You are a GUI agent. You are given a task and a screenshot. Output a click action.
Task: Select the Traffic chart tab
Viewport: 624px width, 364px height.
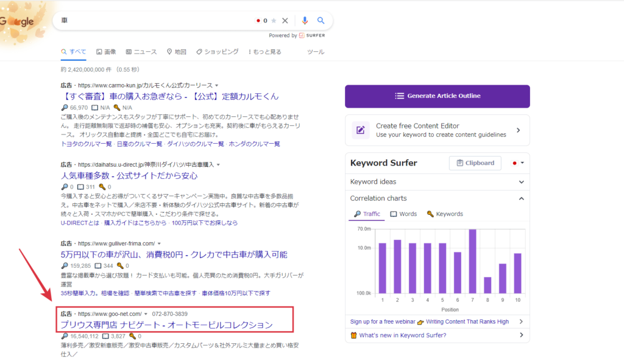coord(367,214)
